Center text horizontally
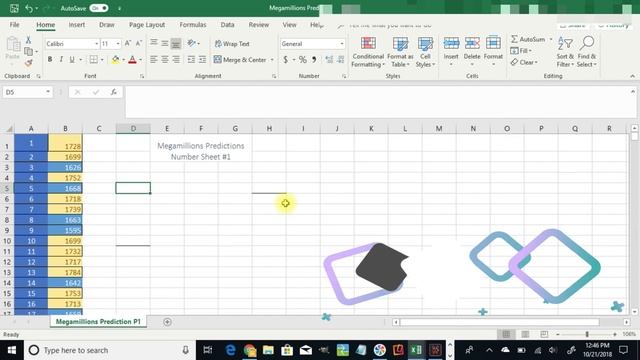Viewport: 640px width, 360px height. (x=164, y=60)
